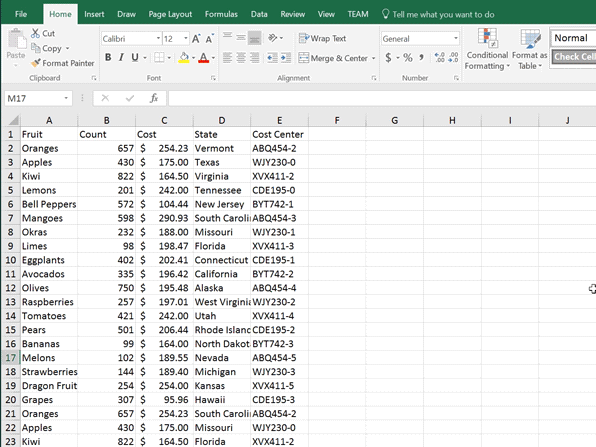Viewport: 596px width, 447px height.
Task: Click Decrease Decimal button
Action: point(453,58)
